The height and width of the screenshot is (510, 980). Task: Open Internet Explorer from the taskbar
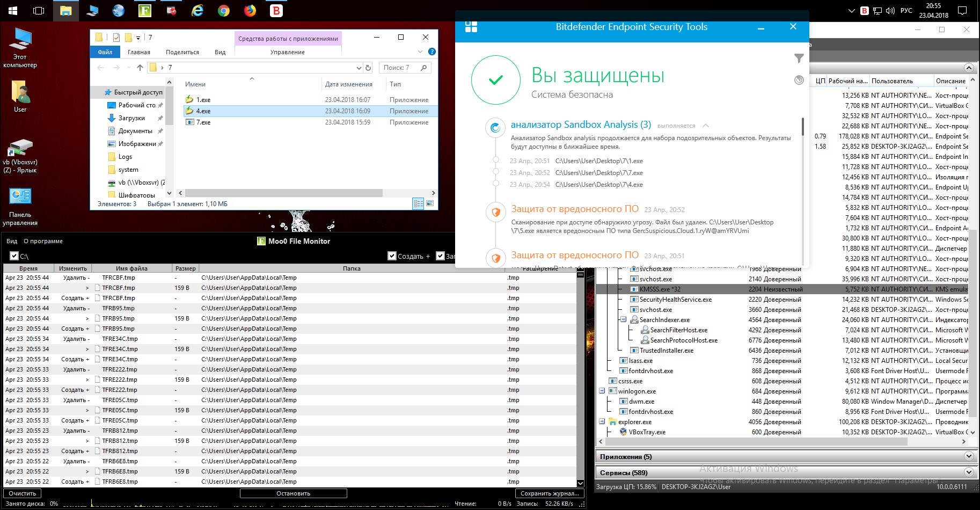[198, 11]
